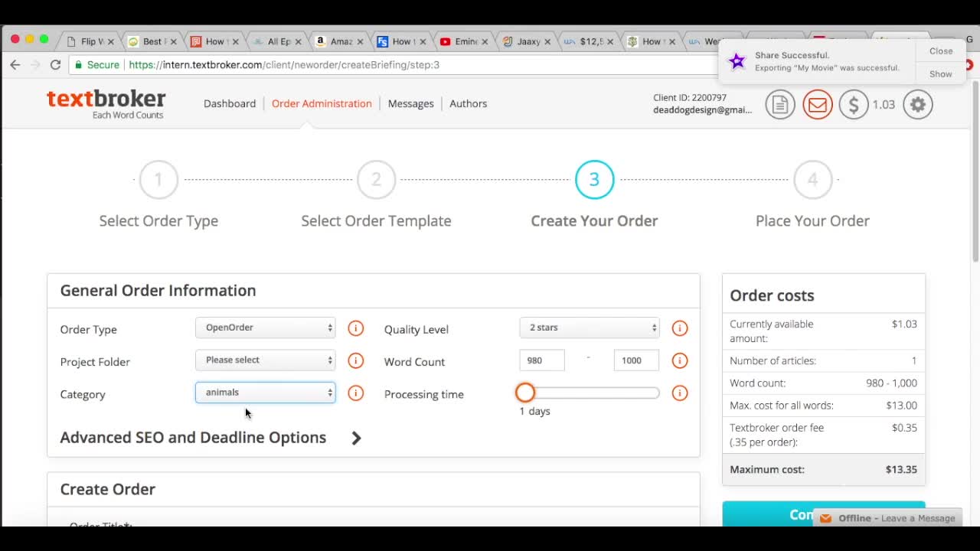Viewport: 980px width, 551px height.
Task: Show info for Quality Level
Action: coord(680,328)
